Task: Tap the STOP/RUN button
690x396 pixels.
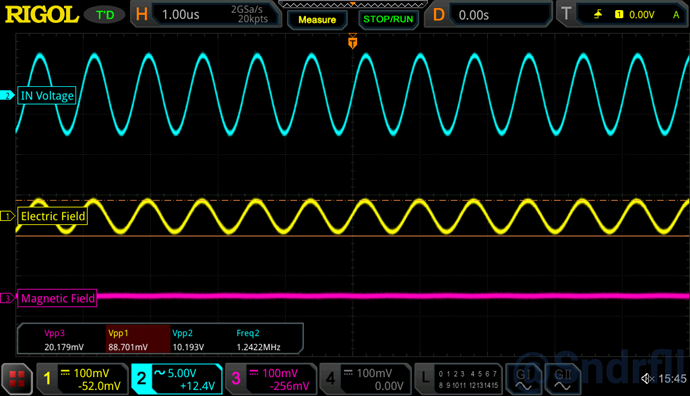Action: (x=388, y=19)
